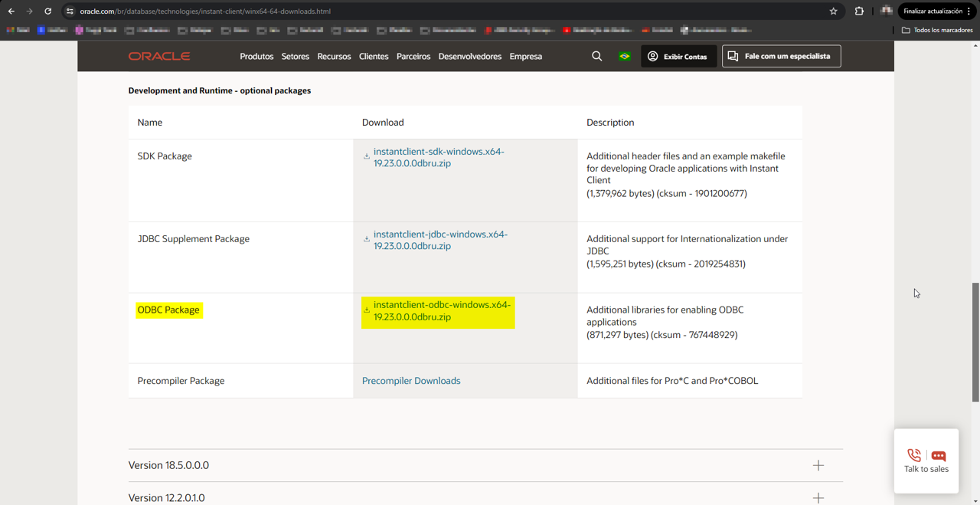Open the Desenvolvedores menu
This screenshot has height=505, width=980.
469,56
